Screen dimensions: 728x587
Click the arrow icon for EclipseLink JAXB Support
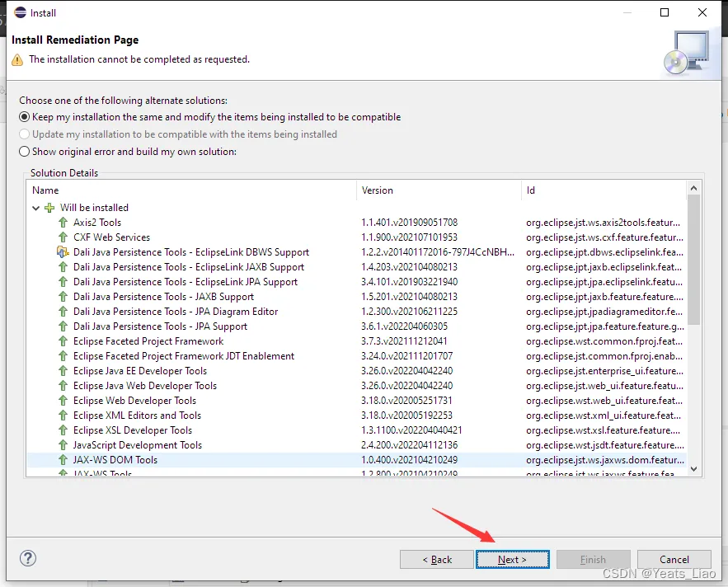[63, 267]
